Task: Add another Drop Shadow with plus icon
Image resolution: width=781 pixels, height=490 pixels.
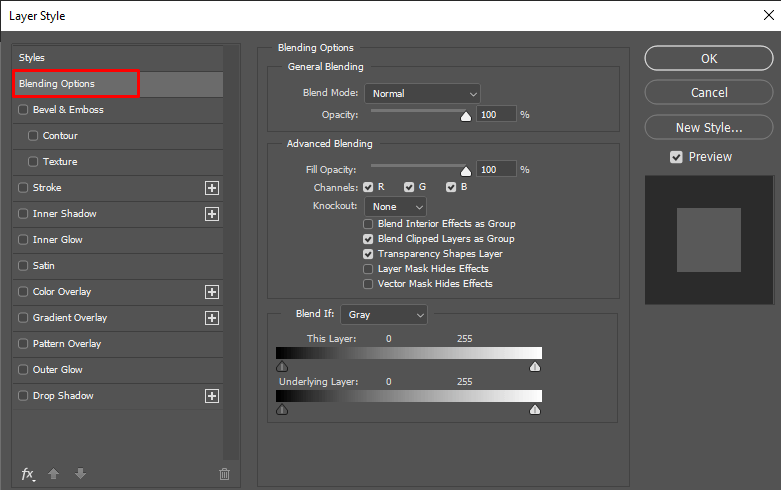Action: pyautogui.click(x=211, y=396)
